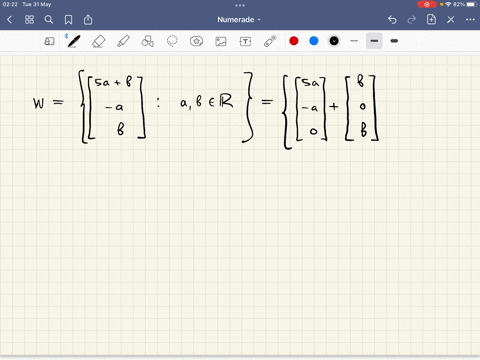This screenshot has height=360, width=480.
Task: Undo the last stroke
Action: [x=392, y=20]
